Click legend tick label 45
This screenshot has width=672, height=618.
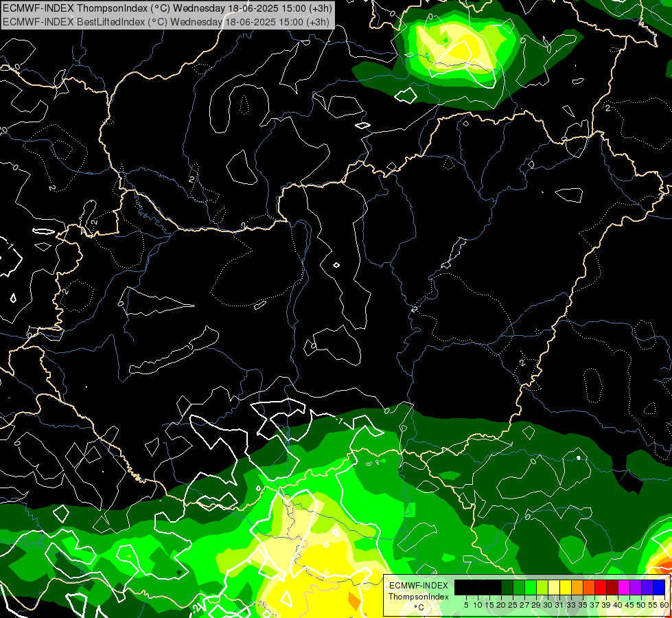(629, 605)
